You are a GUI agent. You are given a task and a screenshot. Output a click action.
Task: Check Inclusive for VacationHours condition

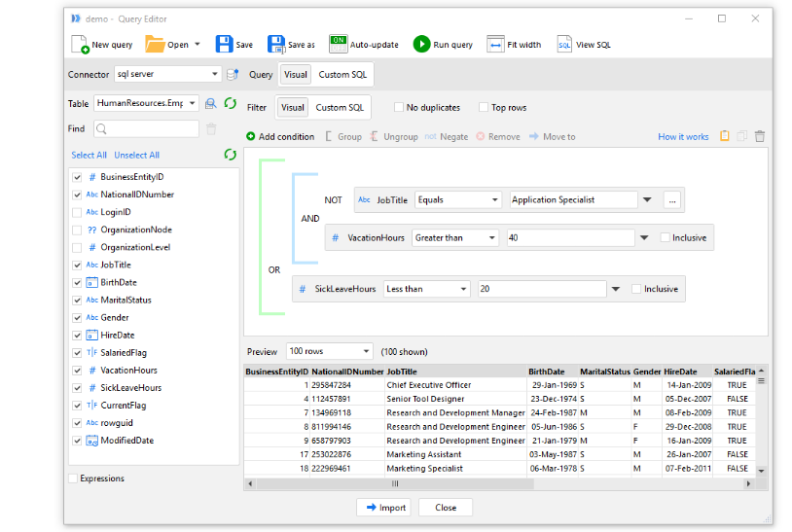[x=666, y=237]
